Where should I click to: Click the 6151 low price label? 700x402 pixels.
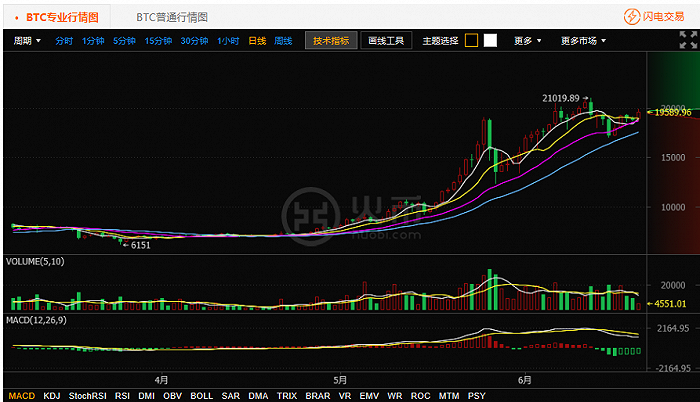tap(141, 245)
